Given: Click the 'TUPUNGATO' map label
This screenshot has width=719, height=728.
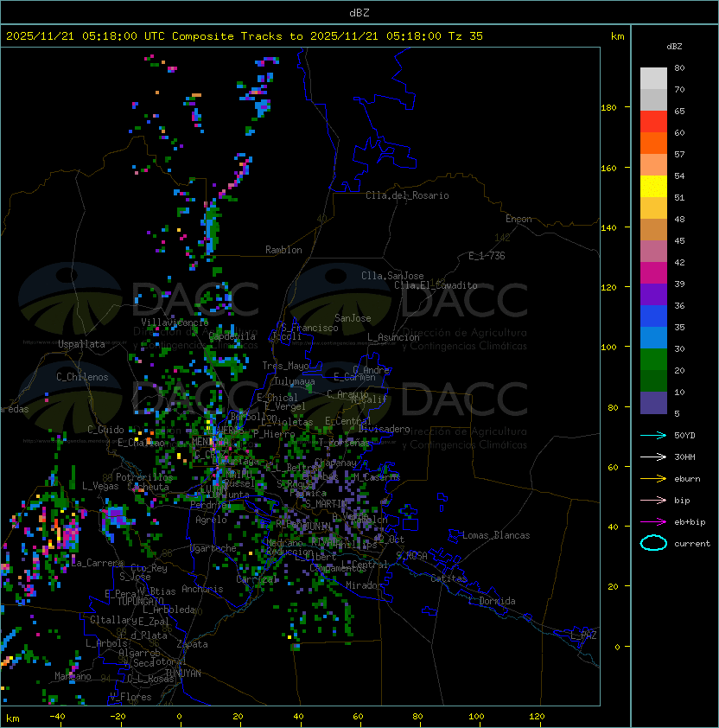Looking at the screenshot, I should [140, 602].
